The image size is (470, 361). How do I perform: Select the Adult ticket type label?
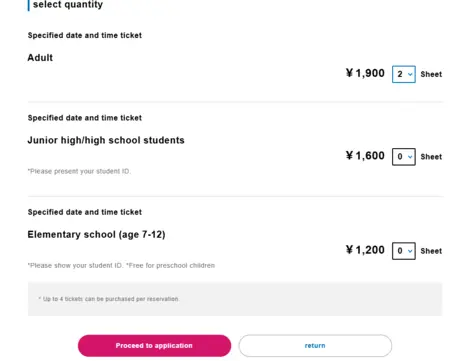(40, 58)
